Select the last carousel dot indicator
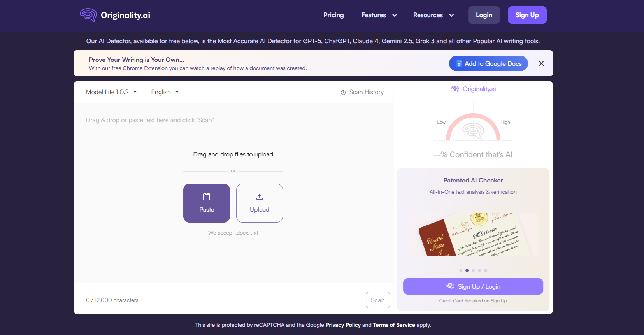The image size is (644, 335). point(486,270)
